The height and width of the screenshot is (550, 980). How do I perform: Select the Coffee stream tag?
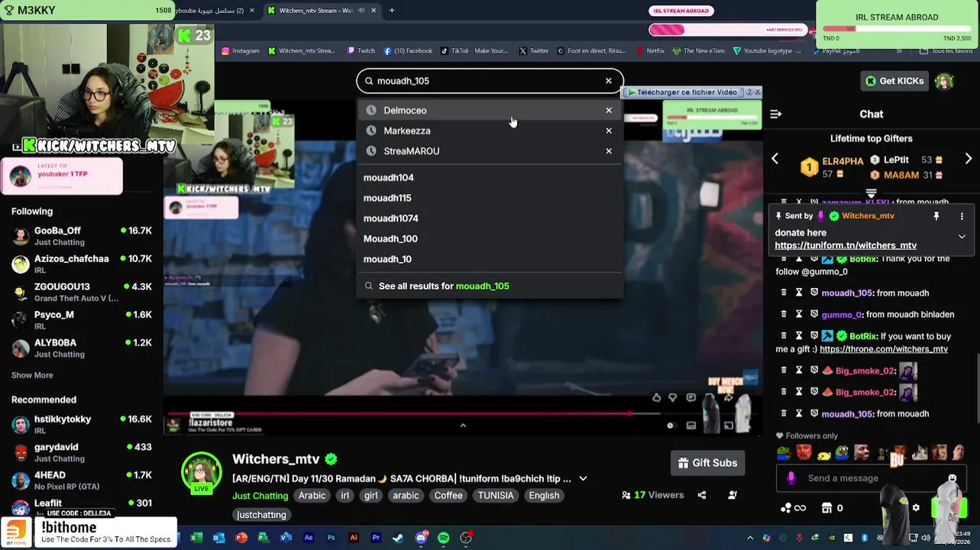coord(448,495)
